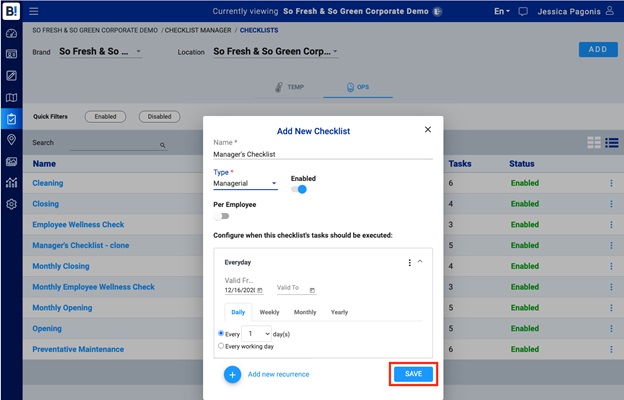Select the Every N day(s) radio
This screenshot has width=624, height=400.
click(x=221, y=333)
